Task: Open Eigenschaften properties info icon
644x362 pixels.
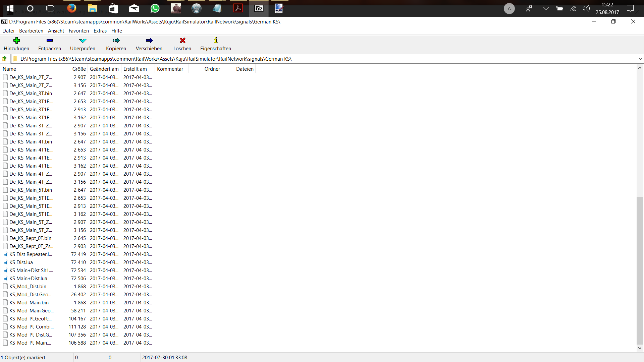Action: point(215,41)
